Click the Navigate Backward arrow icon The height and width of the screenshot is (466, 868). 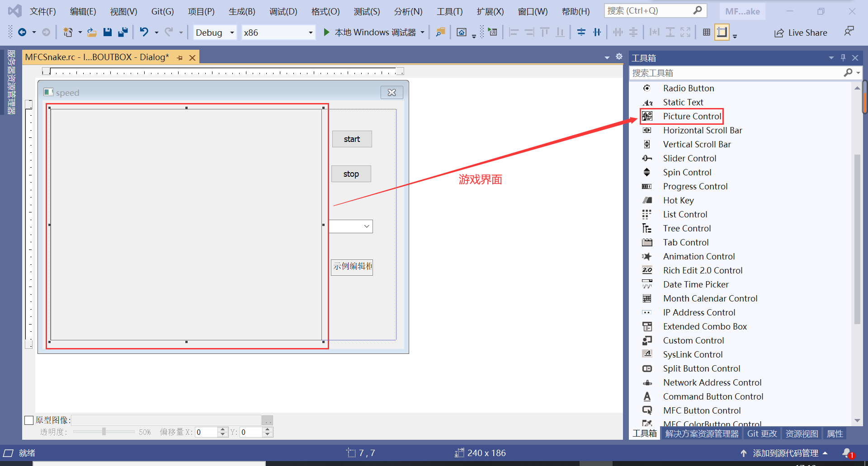pos(22,32)
